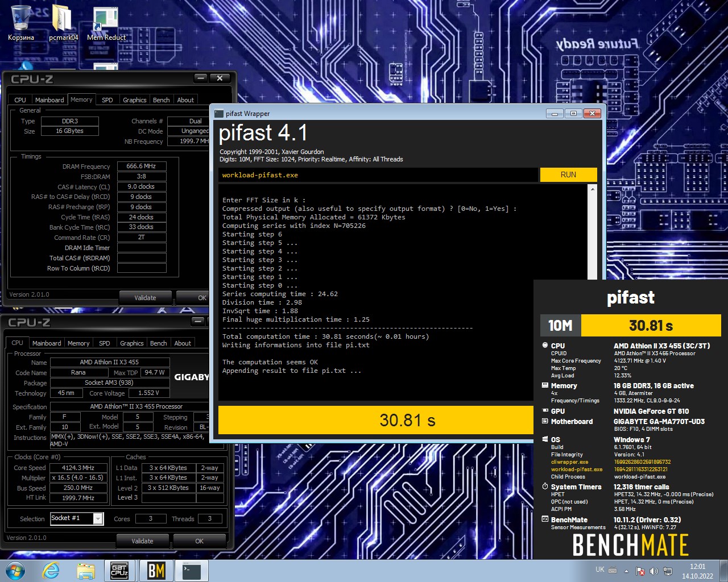Open the Mainboard tab in the upper CPU-Z window
Screen dimensions: 728x582
[49, 100]
